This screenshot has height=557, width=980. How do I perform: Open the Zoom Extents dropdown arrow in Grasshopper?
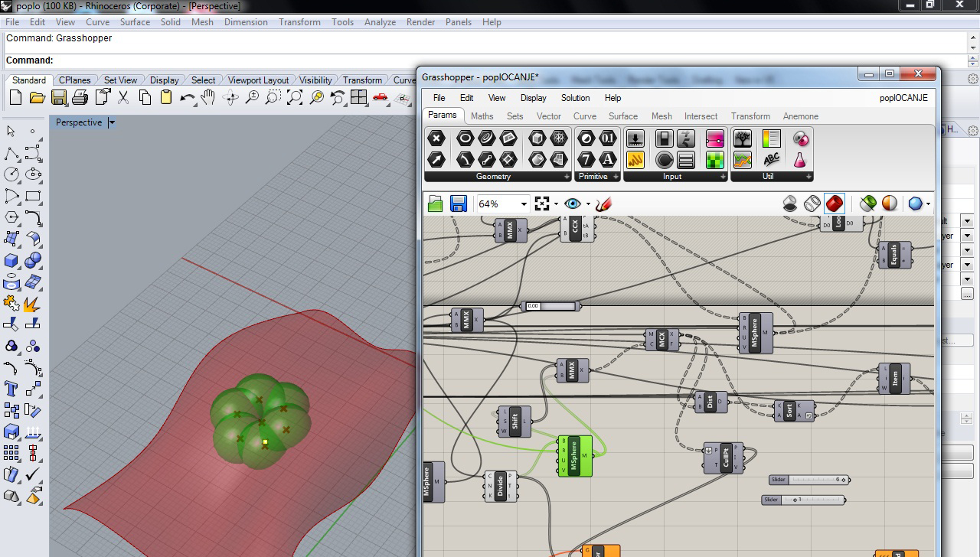555,204
